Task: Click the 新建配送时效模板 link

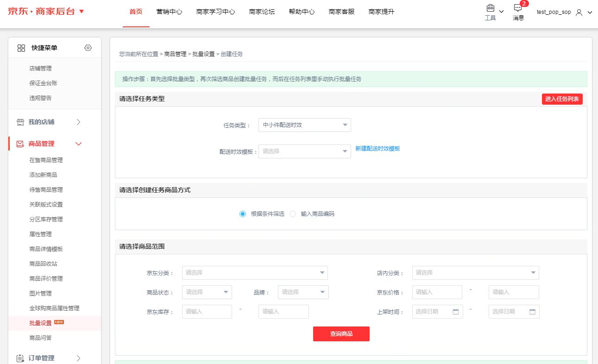Action: tap(378, 149)
